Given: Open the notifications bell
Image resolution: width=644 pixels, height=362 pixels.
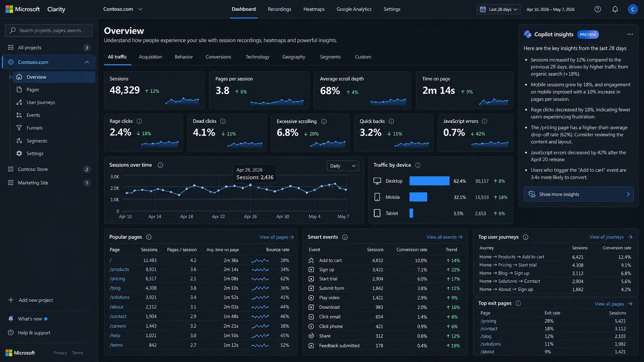Looking at the screenshot, I should pos(615,9).
